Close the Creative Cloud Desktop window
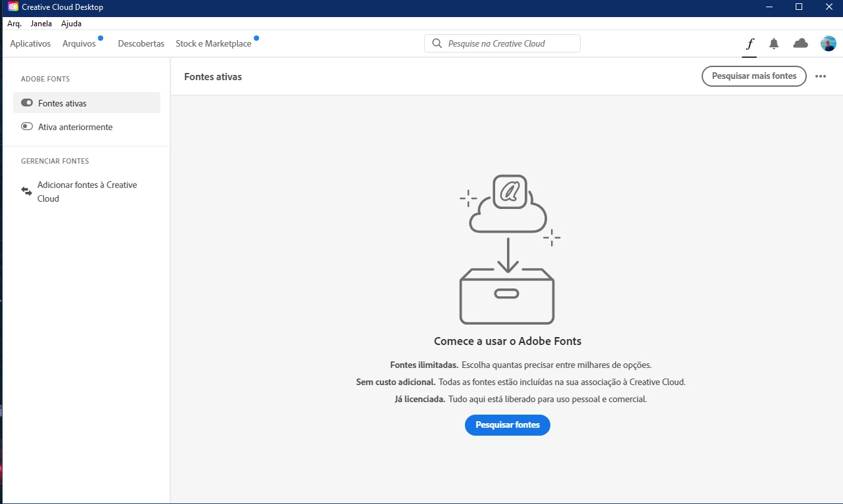Image resolution: width=843 pixels, height=504 pixels. 829,7
